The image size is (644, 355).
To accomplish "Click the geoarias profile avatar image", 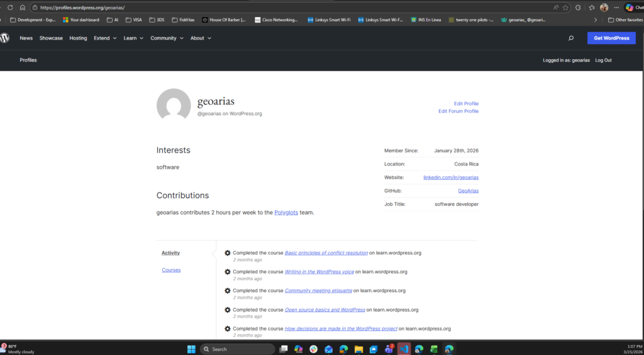I will pyautogui.click(x=174, y=104).
